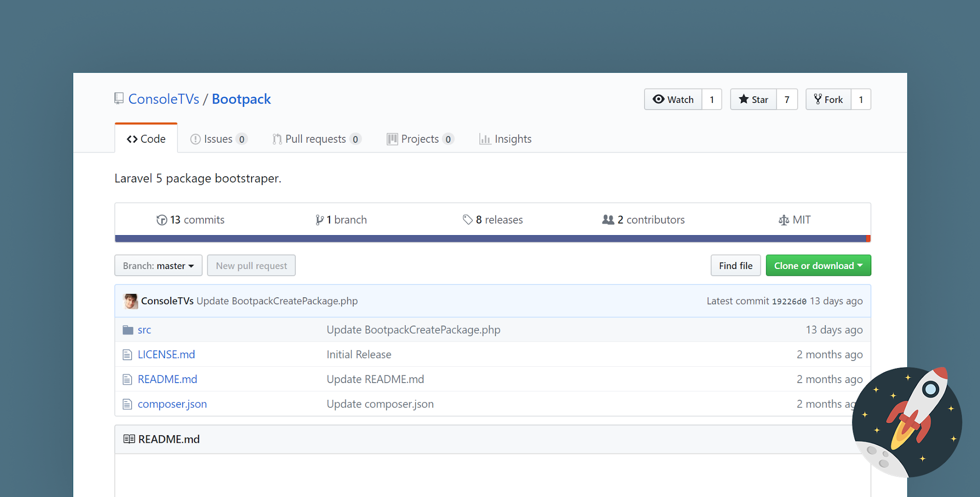The image size is (980, 497).
Task: Fork the Bootpack repository
Action: 829,100
